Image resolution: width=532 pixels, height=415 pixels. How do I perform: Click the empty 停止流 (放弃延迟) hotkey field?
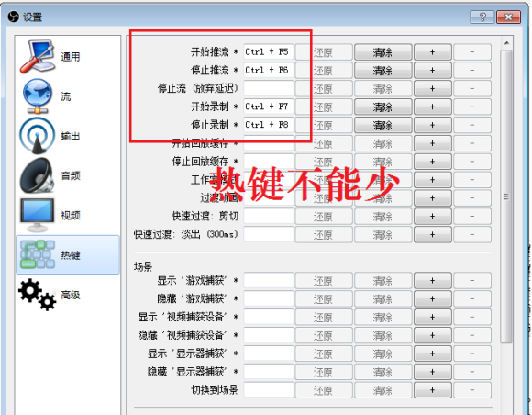point(269,89)
